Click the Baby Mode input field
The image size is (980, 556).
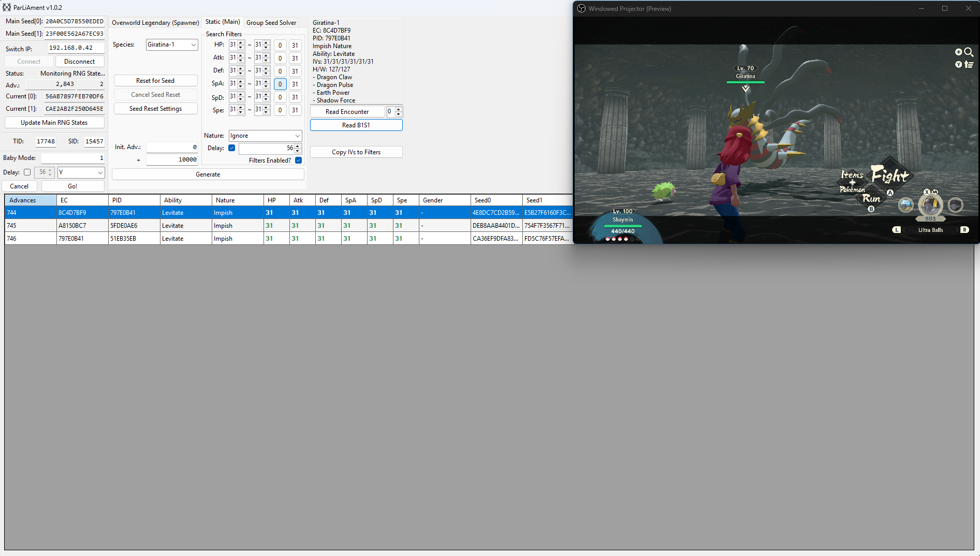tap(73, 158)
